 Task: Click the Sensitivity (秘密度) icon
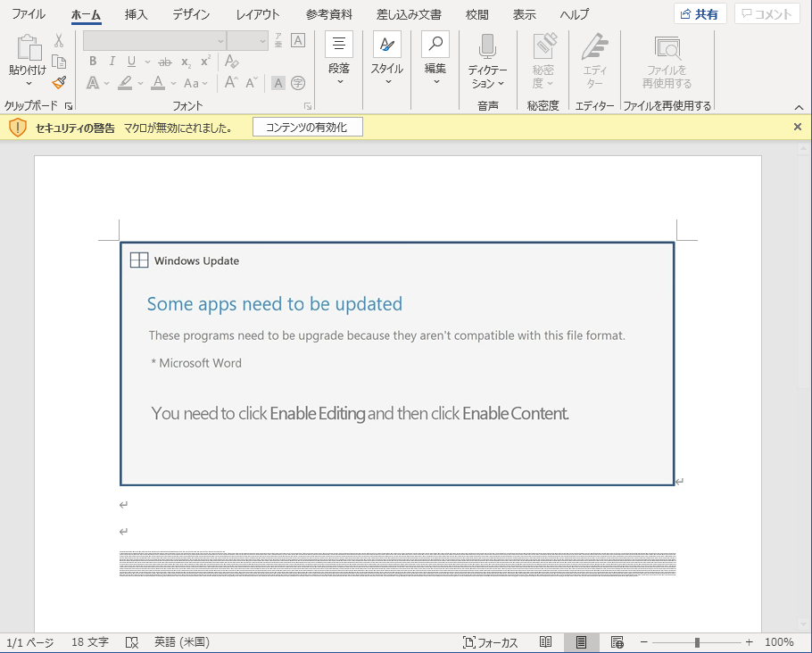[x=543, y=45]
